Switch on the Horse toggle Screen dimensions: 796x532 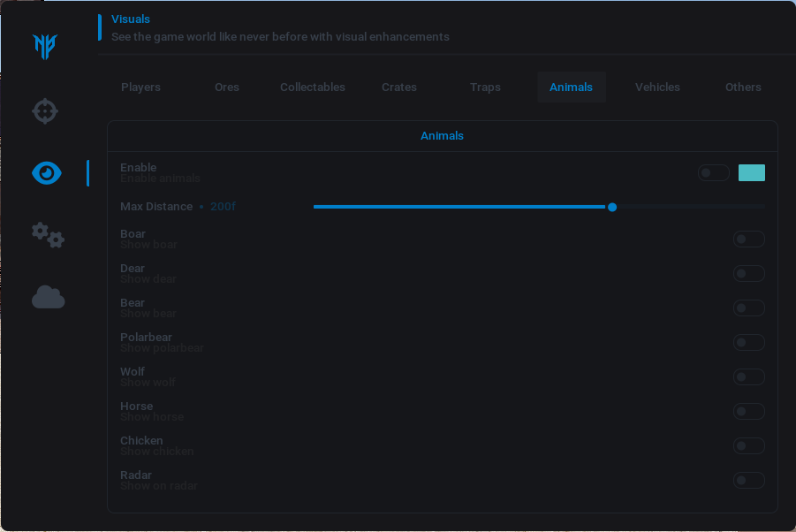(748, 412)
